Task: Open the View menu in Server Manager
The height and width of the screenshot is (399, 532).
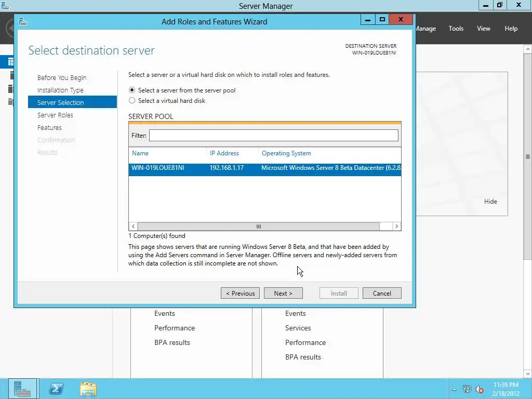Action: tap(484, 29)
